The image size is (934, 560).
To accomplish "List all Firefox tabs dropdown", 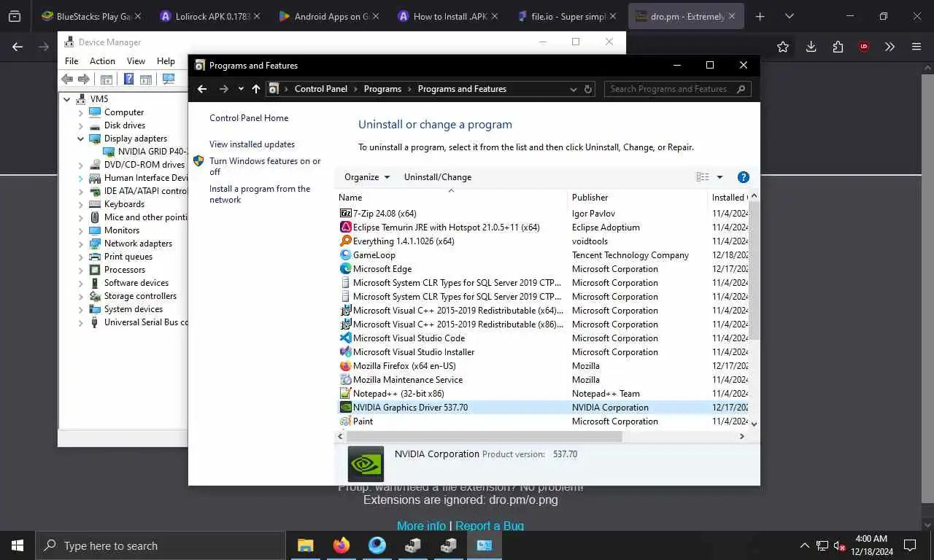I will tap(790, 16).
